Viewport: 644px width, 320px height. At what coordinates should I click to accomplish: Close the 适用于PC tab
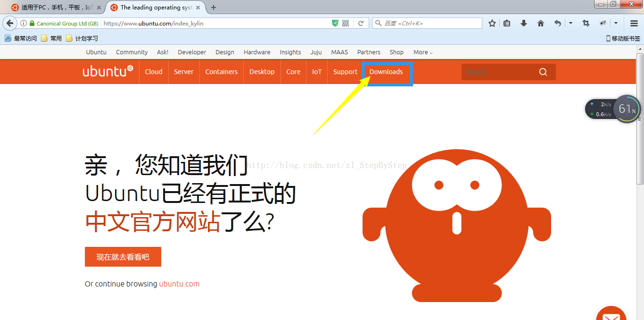click(x=99, y=8)
